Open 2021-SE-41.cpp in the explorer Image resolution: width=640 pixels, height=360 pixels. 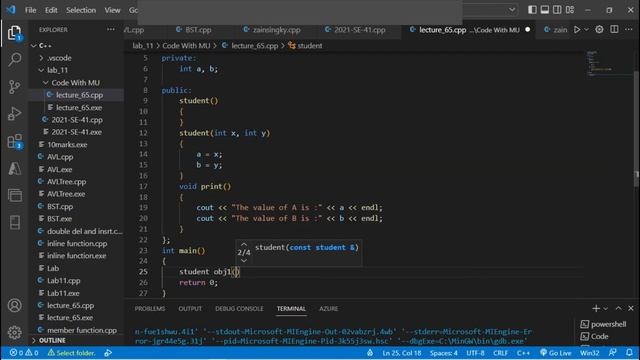click(x=76, y=120)
